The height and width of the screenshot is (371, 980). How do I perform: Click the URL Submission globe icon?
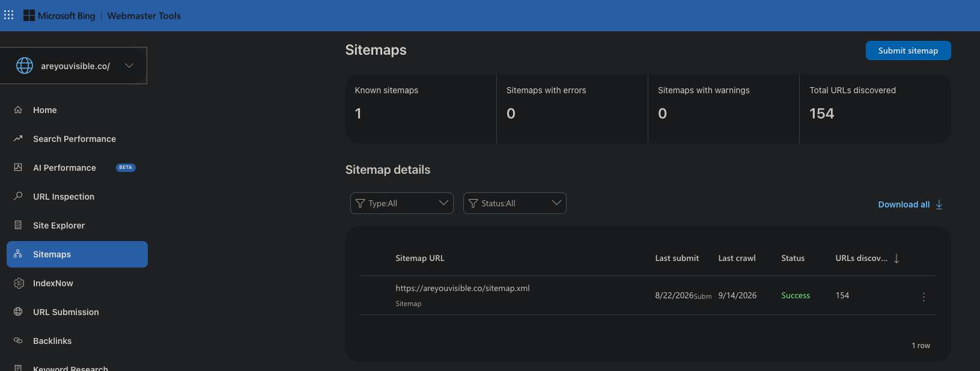click(x=18, y=312)
